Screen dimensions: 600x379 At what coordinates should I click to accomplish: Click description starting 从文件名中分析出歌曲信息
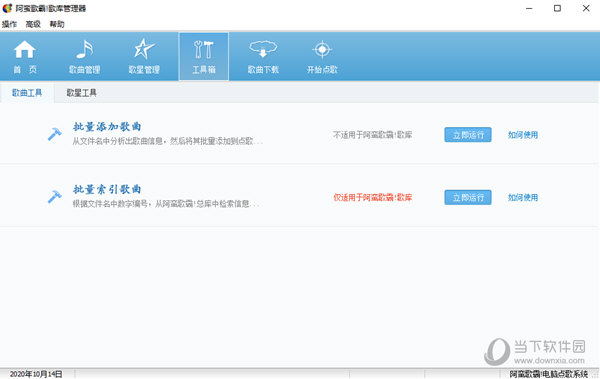point(168,141)
